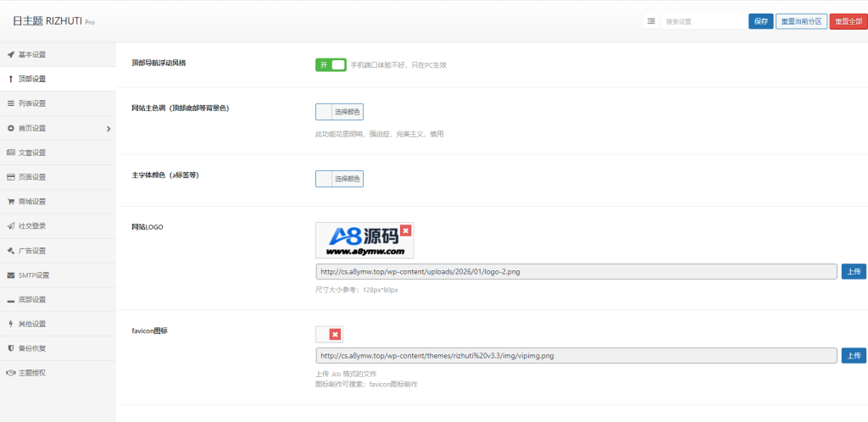Click the expand-all list icon near search

[651, 21]
